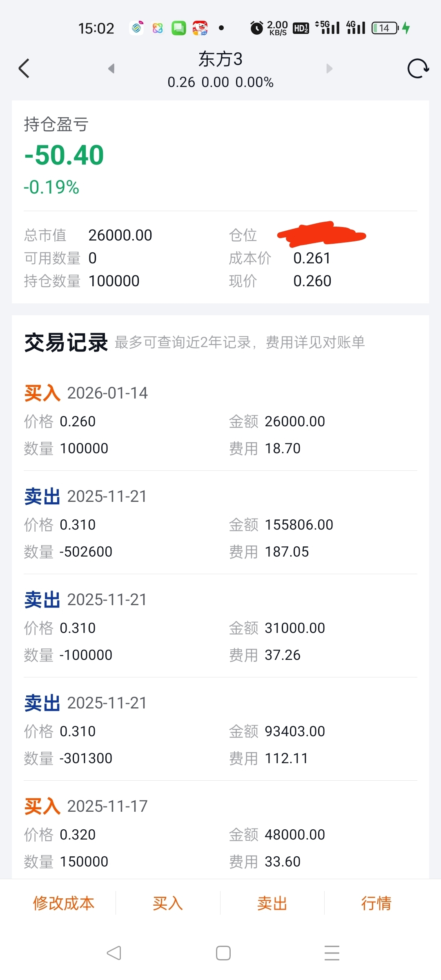Tap the back arrow icon
This screenshot has height=980, width=441.
24,68
